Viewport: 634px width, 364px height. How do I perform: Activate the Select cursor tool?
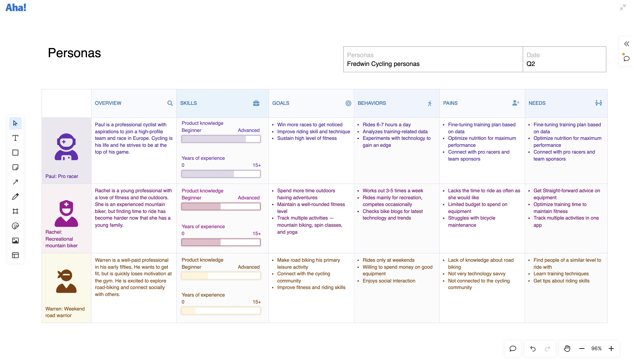point(16,123)
